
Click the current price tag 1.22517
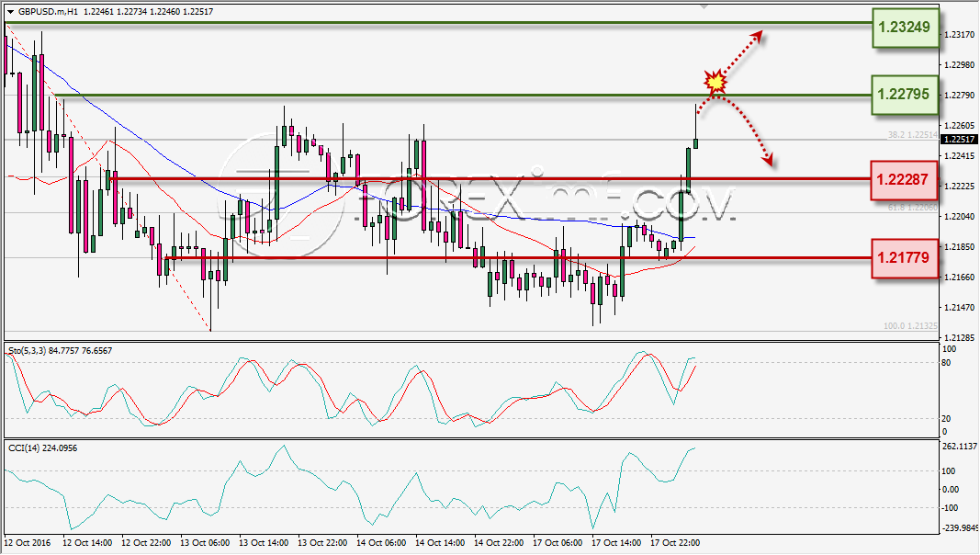coord(959,140)
